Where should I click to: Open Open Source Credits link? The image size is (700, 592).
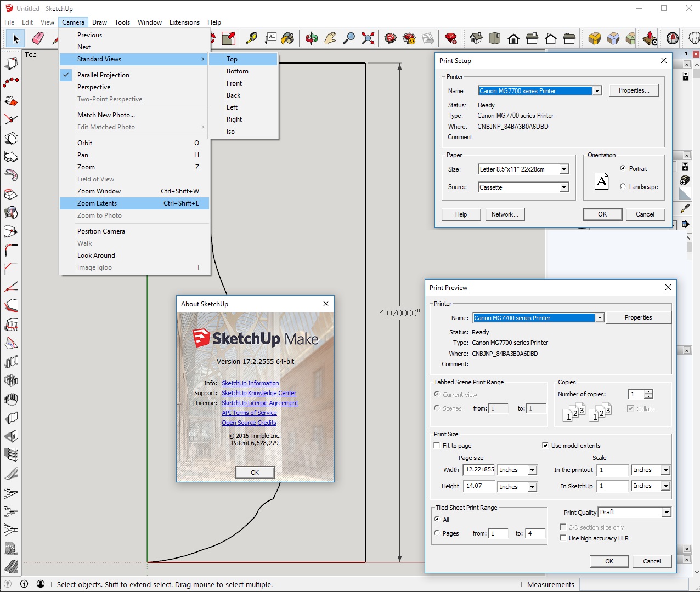pos(249,423)
